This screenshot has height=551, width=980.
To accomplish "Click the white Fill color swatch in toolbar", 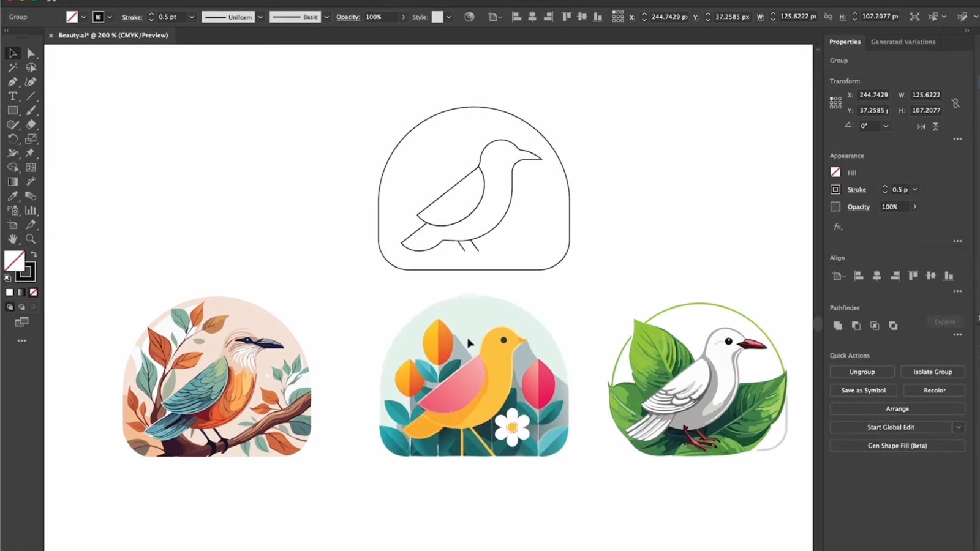I will [x=15, y=261].
